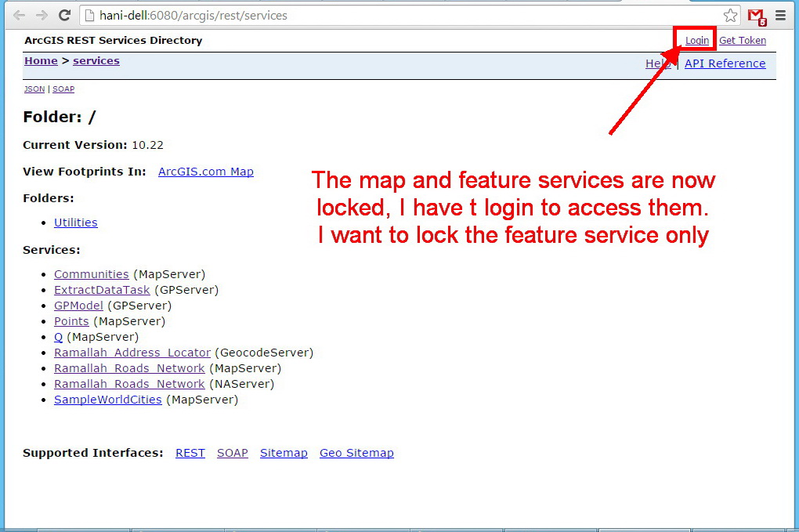Image resolution: width=799 pixels, height=532 pixels.
Task: Open Ramallah_Roads_Network NAServer service
Action: click(x=129, y=384)
